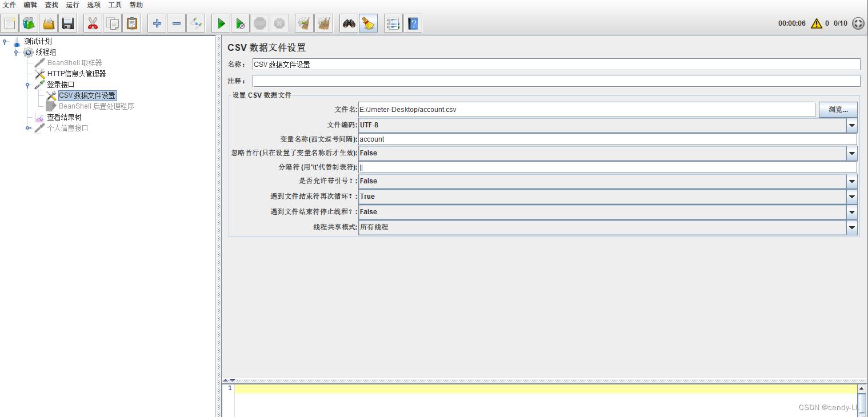Click the 浏览... button
The height and width of the screenshot is (417, 868).
pyautogui.click(x=838, y=109)
